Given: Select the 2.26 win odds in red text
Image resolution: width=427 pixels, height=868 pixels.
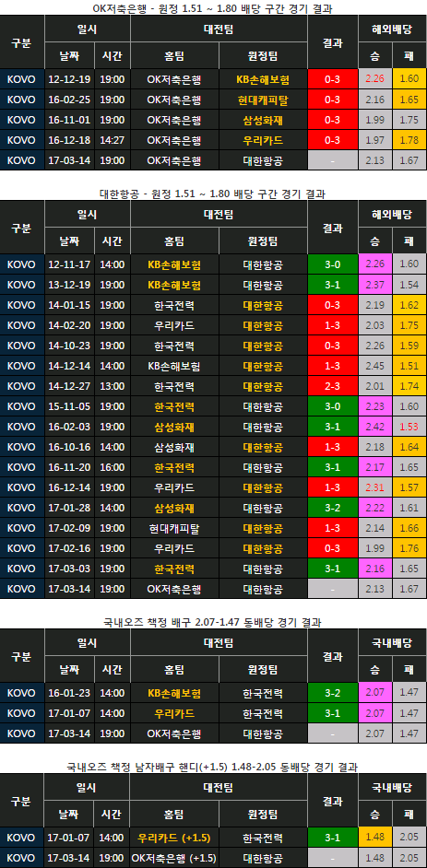Looking at the screenshot, I should [375, 79].
